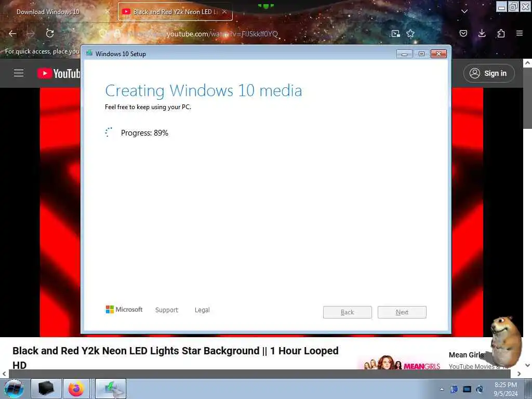Image resolution: width=532 pixels, height=399 pixels.
Task: Click the Progress: 89% text
Action: 144,133
